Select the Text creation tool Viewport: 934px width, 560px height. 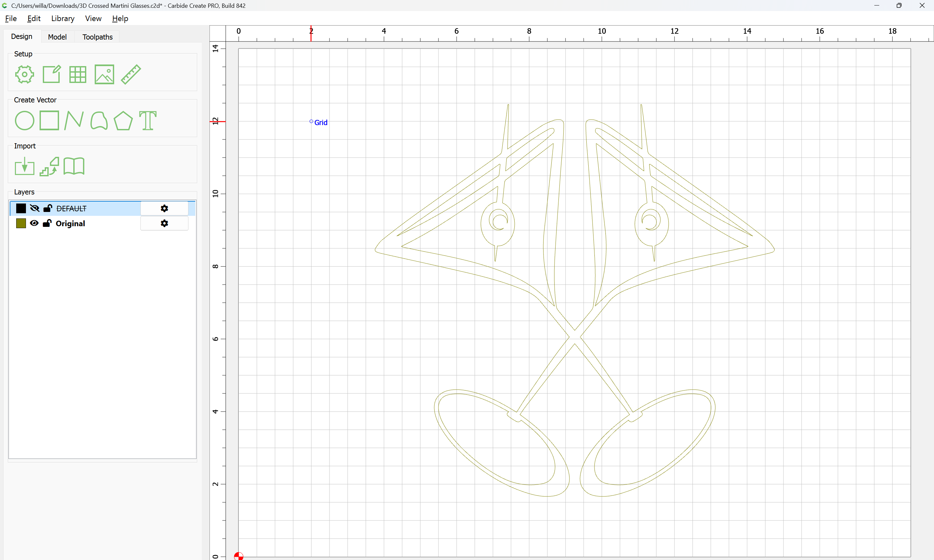(x=148, y=121)
